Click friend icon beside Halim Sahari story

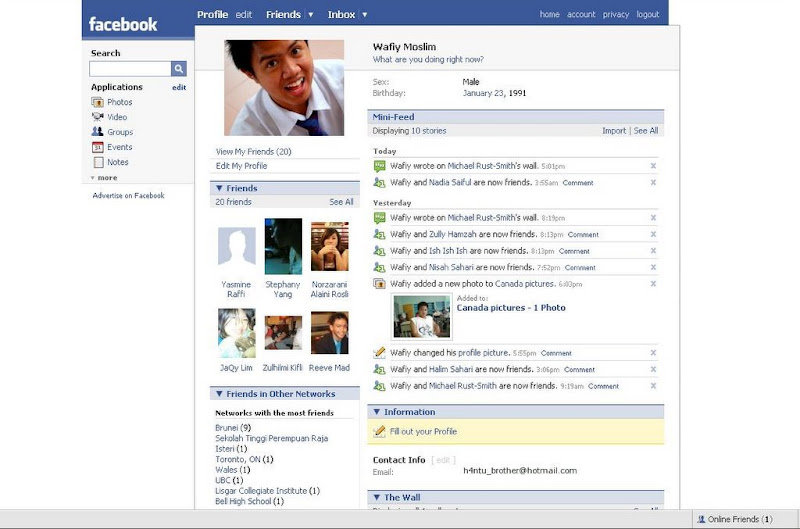tap(379, 369)
